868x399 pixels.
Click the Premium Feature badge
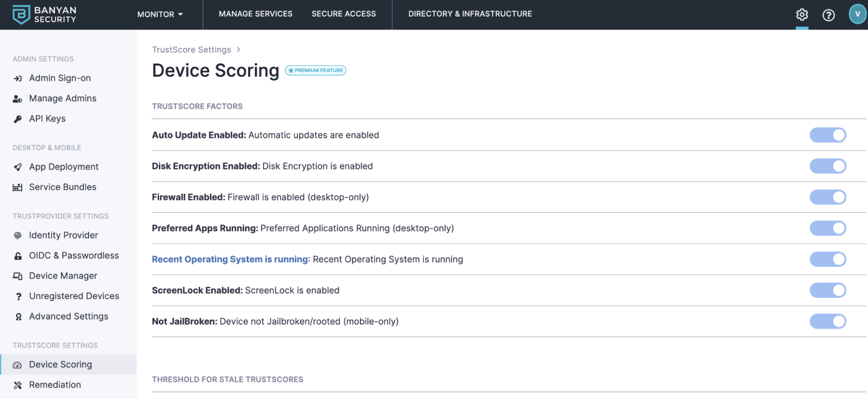pyautogui.click(x=316, y=70)
